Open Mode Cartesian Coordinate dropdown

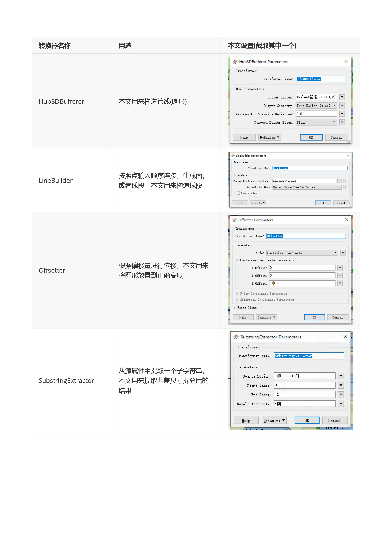click(302, 253)
